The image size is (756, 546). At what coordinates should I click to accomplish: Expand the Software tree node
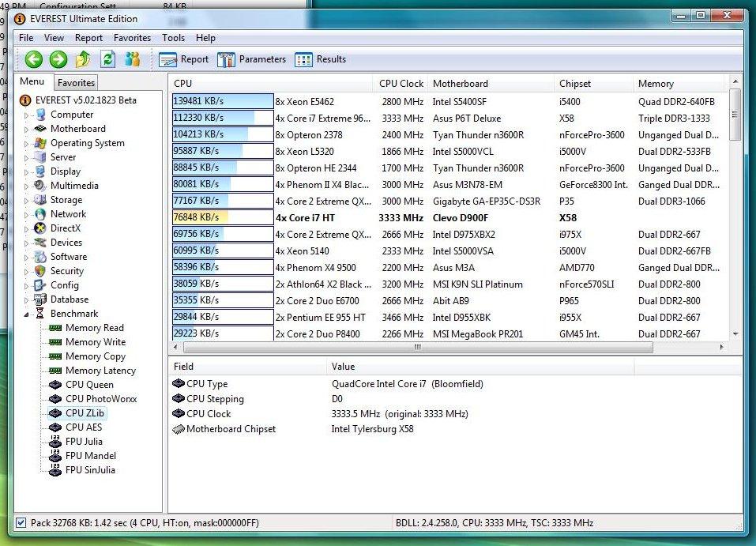tap(27, 258)
